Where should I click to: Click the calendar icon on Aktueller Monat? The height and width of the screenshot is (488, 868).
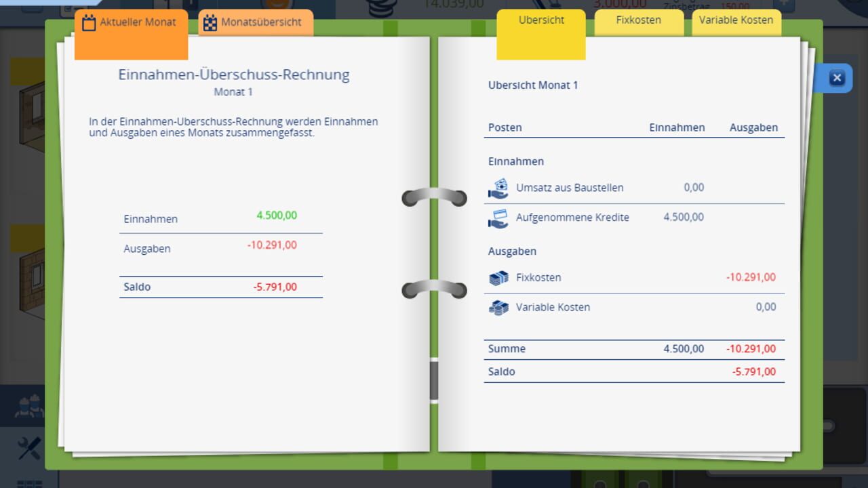point(89,22)
